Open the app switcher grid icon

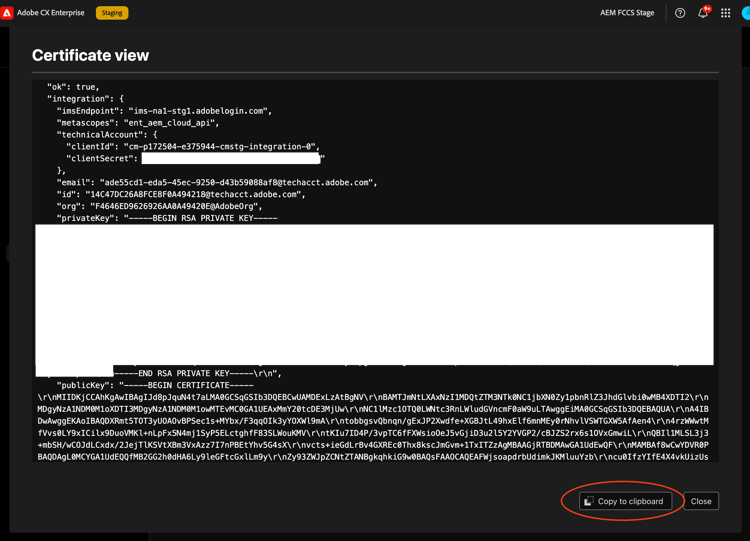click(726, 13)
